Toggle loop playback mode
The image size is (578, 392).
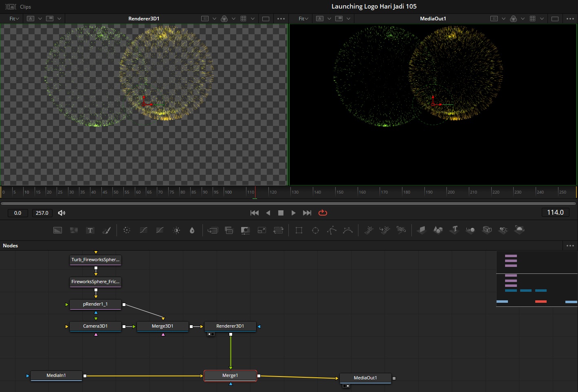[323, 213]
